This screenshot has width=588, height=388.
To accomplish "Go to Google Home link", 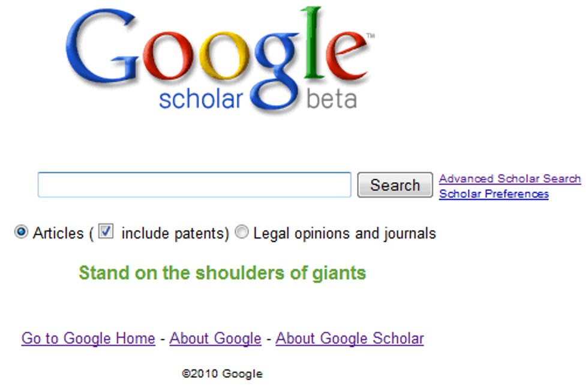I will pyautogui.click(x=88, y=339).
